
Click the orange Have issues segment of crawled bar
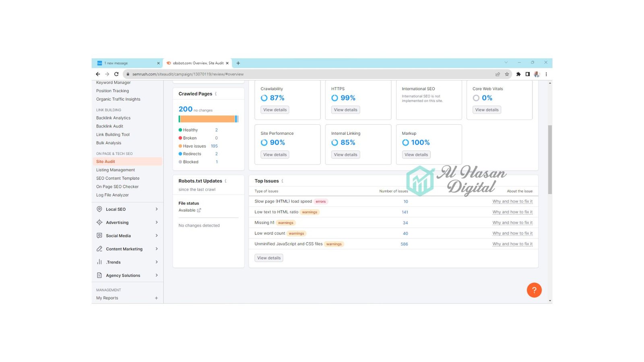[x=208, y=119]
